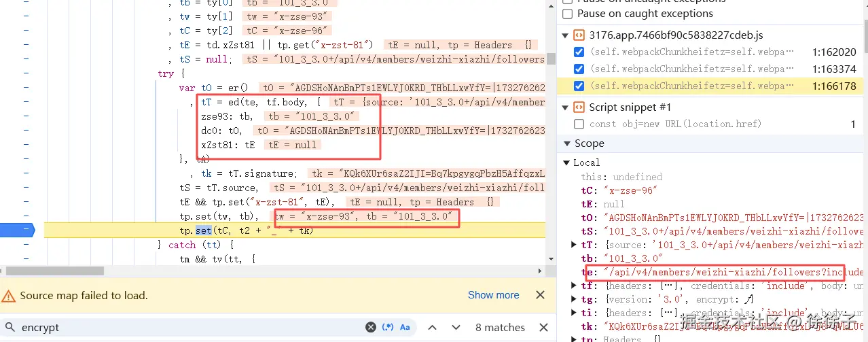Enable the const obj=new URL breakpoint

pyautogui.click(x=579, y=124)
